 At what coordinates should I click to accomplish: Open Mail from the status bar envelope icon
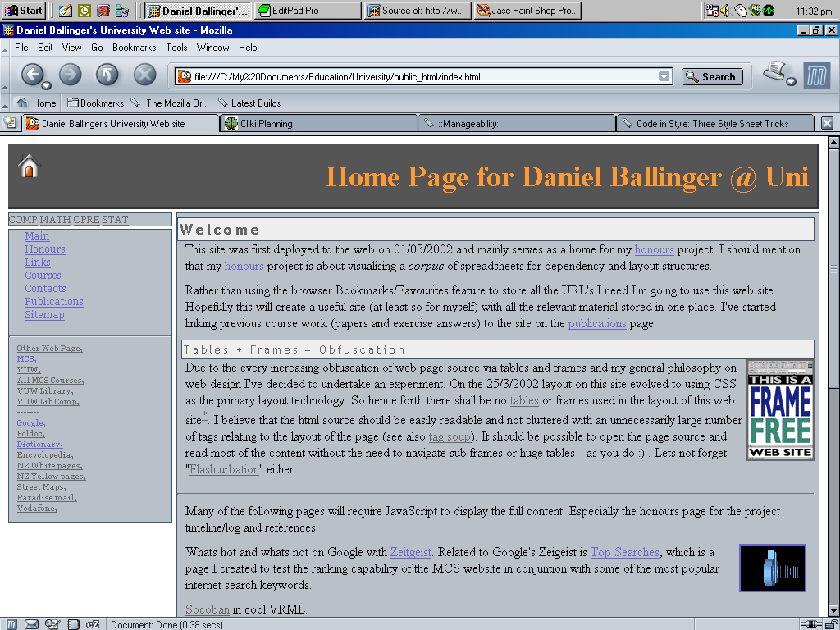[32, 624]
